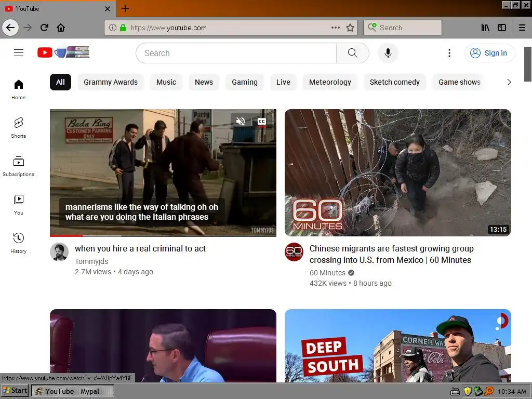532x399 pixels.
Task: Go back with the browser back arrow
Action: (x=10, y=28)
